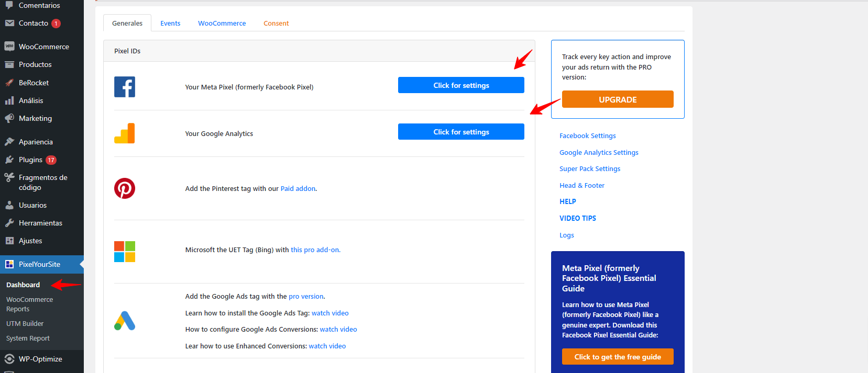868x373 pixels.
Task: Open the Logs link
Action: coord(567,235)
